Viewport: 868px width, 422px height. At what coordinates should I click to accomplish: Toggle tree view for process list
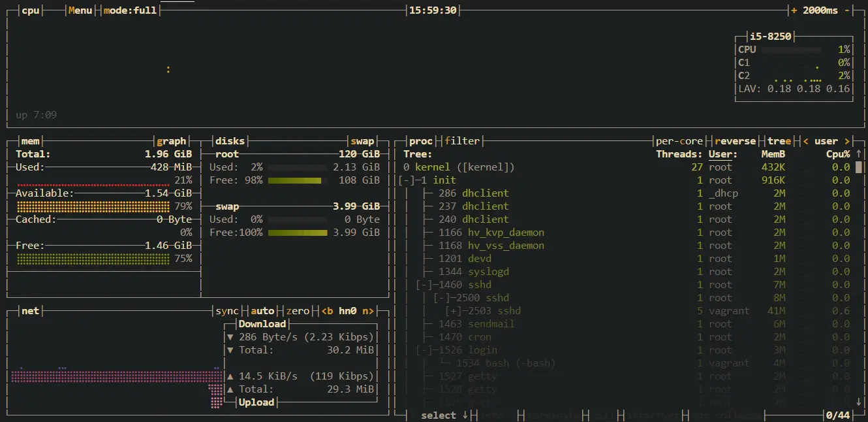click(779, 141)
